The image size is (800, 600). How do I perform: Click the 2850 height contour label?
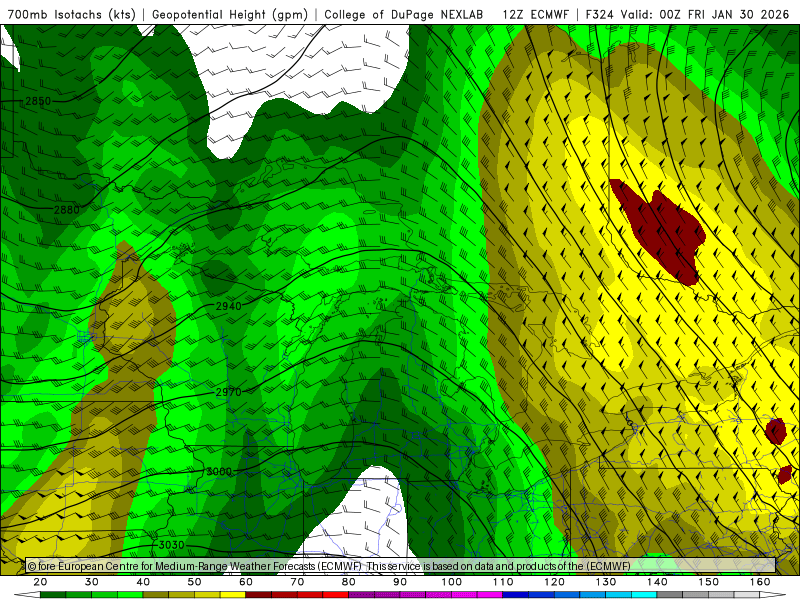38,101
